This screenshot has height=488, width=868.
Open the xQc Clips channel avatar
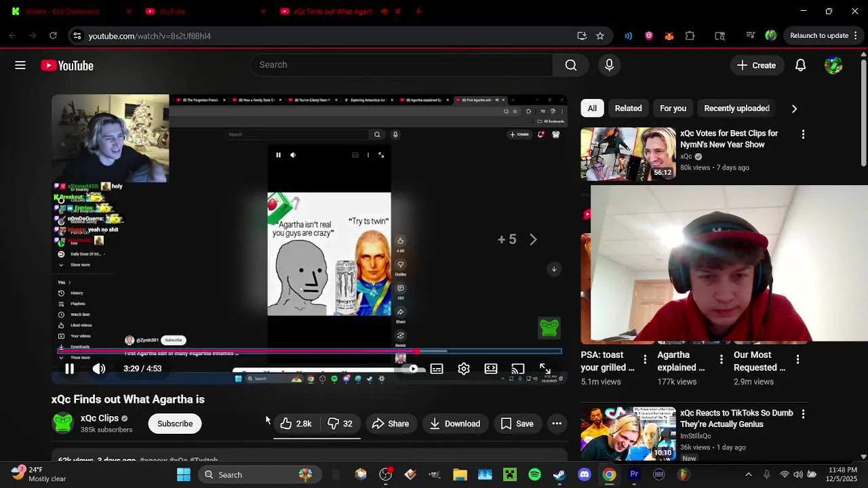point(63,423)
